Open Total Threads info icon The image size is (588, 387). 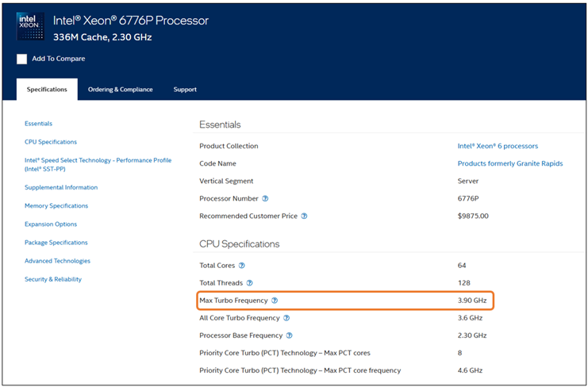[249, 282]
